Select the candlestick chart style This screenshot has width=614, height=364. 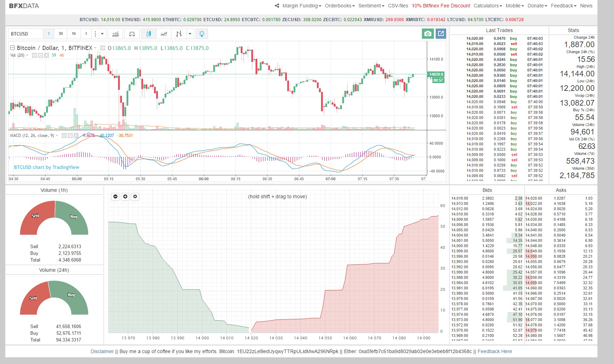pos(148,34)
